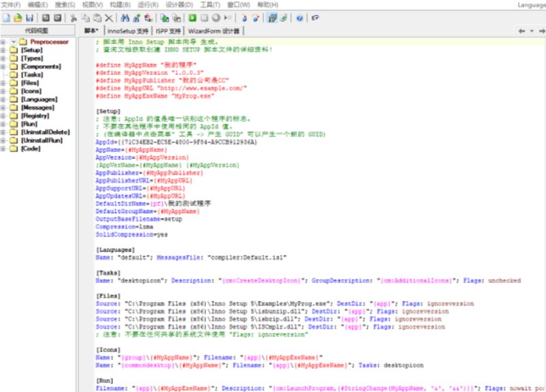Screen dimensions: 546x392
Task: Expand the [Files] section in tree
Action: tap(4, 83)
